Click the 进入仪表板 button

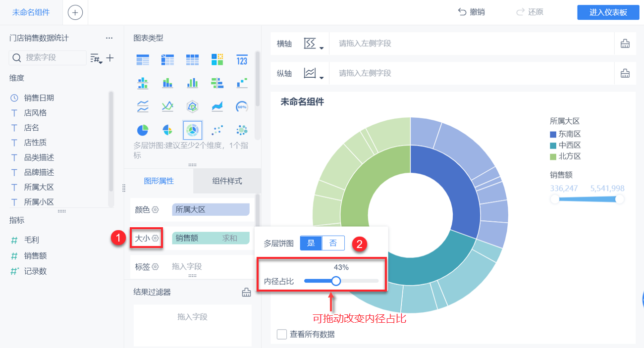608,12
